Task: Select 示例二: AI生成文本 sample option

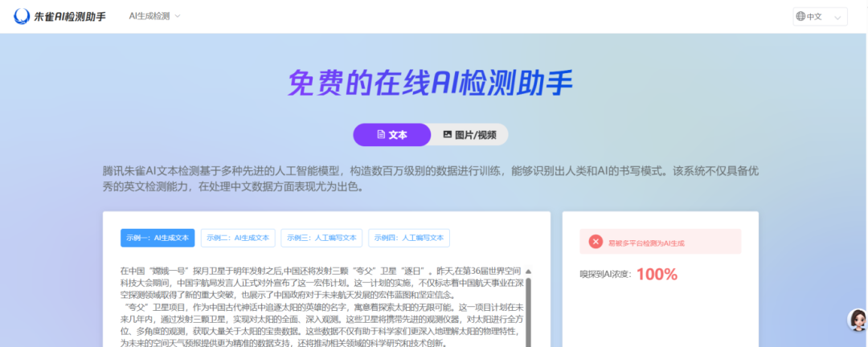Action: (238, 238)
